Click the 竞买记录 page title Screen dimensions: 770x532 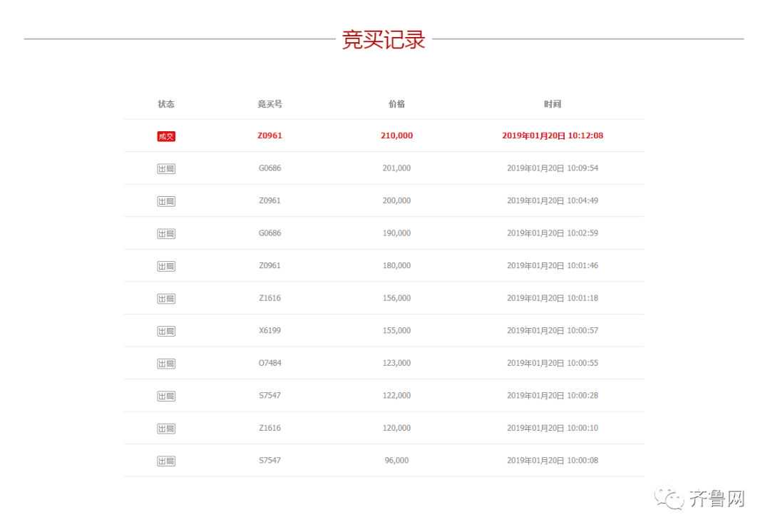[x=385, y=41]
